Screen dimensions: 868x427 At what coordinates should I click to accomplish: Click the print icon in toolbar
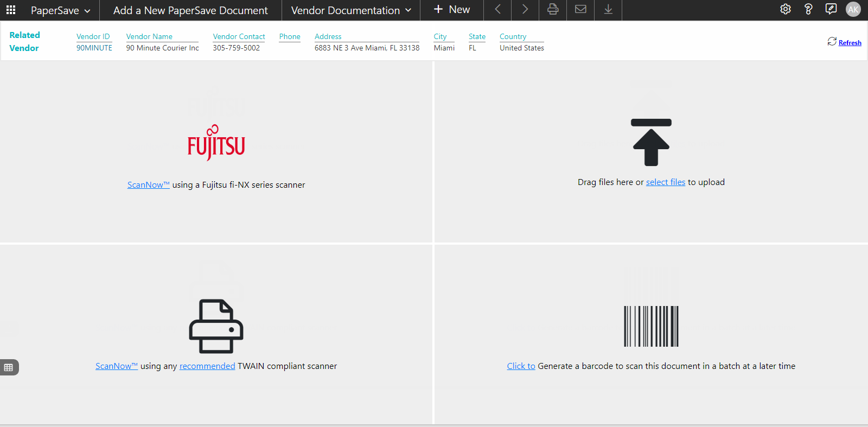[x=553, y=10]
